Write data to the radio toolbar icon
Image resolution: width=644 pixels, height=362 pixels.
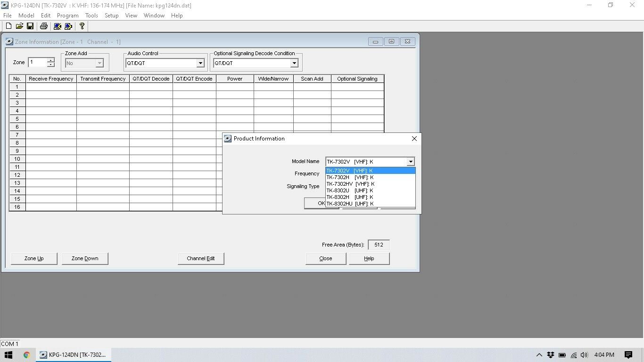point(68,26)
